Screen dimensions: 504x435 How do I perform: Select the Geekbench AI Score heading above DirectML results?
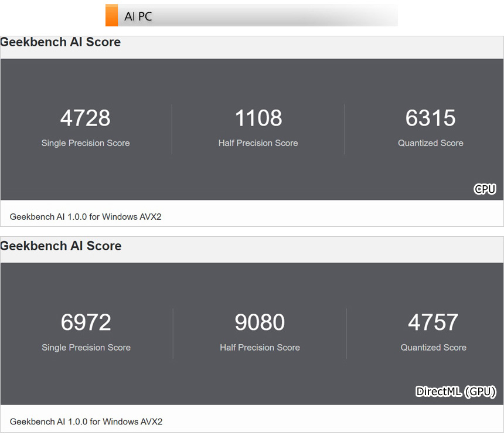[x=61, y=246]
